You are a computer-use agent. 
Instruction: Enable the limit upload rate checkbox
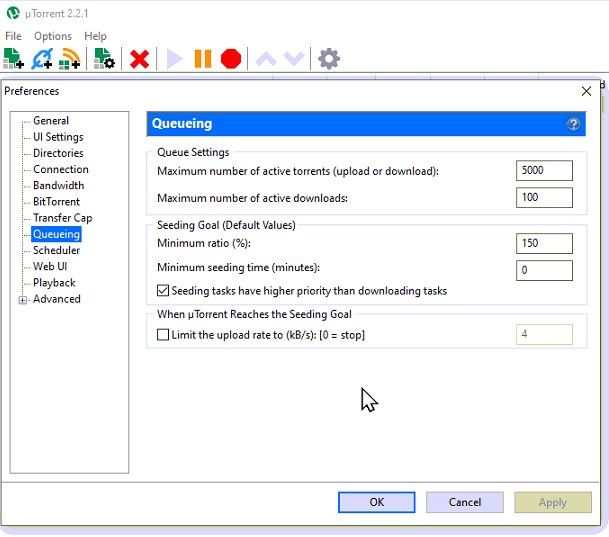point(164,335)
